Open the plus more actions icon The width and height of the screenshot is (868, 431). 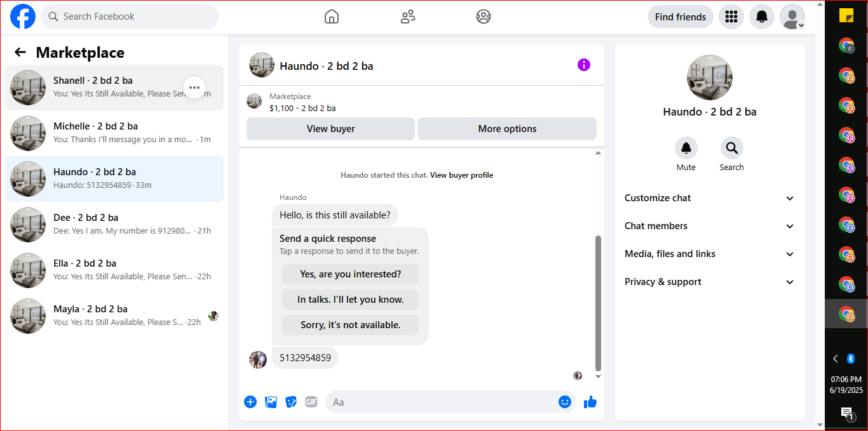coord(250,402)
